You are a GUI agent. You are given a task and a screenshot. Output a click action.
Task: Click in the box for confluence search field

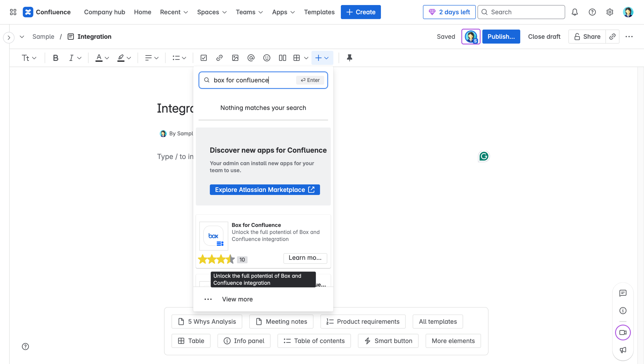(252, 80)
